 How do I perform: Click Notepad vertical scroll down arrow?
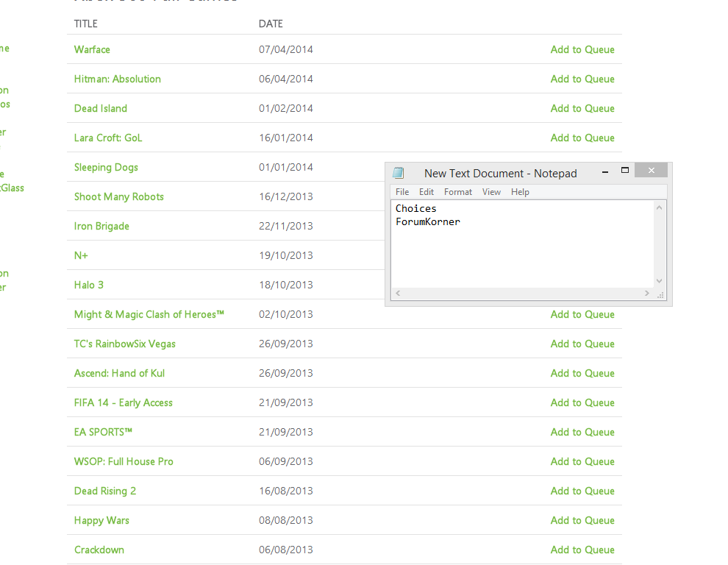[x=660, y=281]
